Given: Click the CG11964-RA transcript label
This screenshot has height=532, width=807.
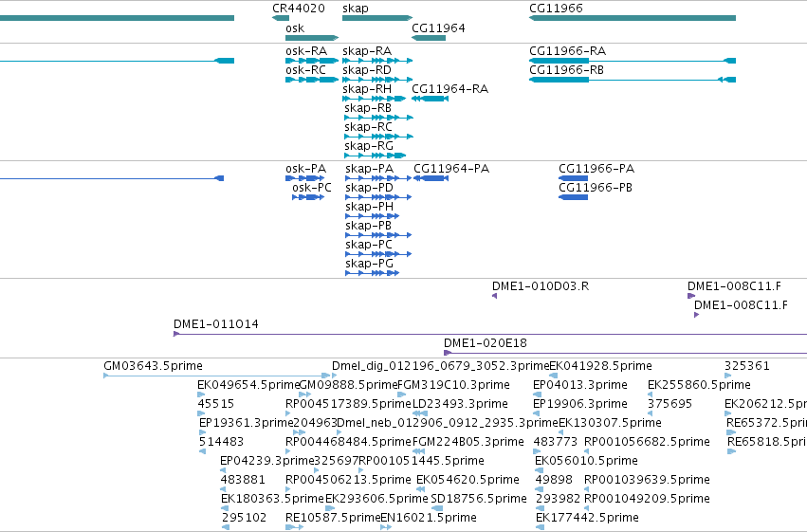Looking at the screenshot, I should coord(449,89).
